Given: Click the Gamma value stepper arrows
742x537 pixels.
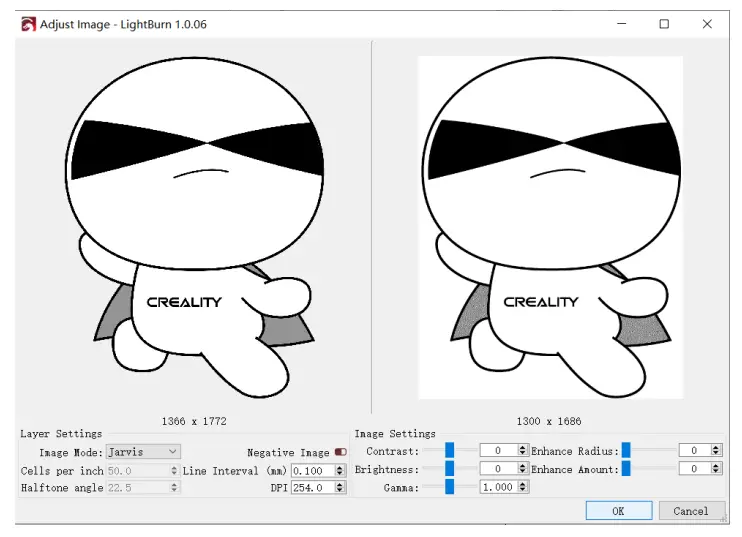Looking at the screenshot, I should point(522,487).
